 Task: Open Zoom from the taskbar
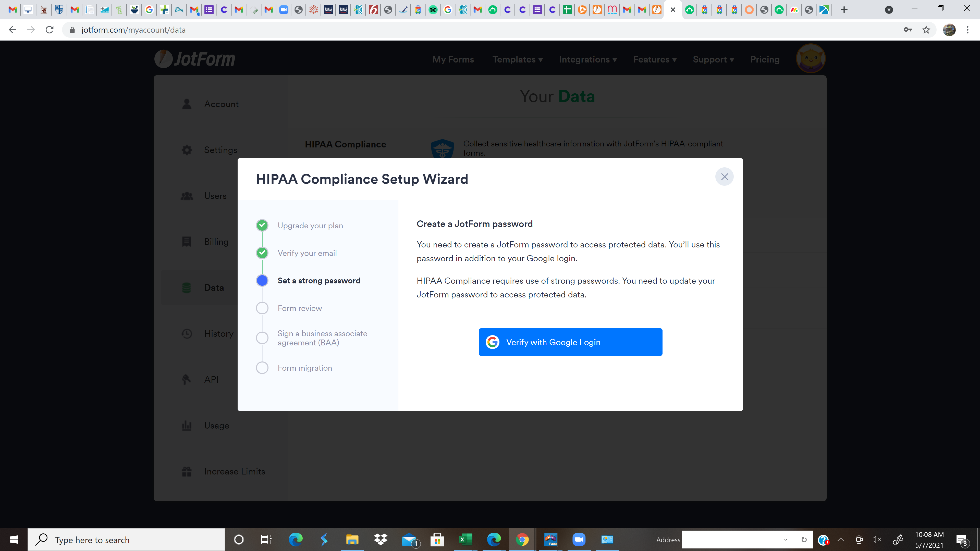[579, 539]
